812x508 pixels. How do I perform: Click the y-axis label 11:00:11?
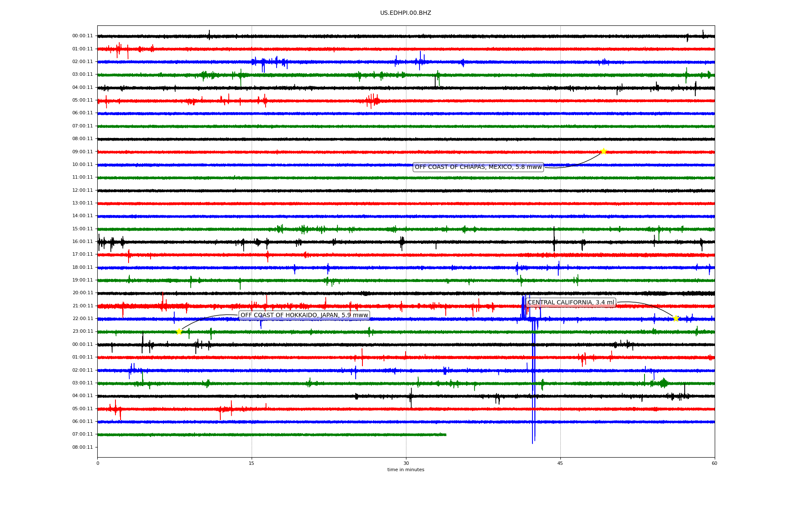click(x=82, y=177)
